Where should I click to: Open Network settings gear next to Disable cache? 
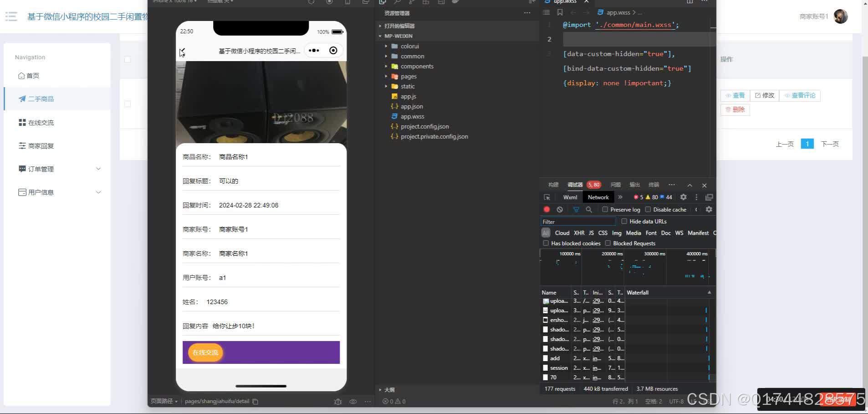pyautogui.click(x=709, y=209)
